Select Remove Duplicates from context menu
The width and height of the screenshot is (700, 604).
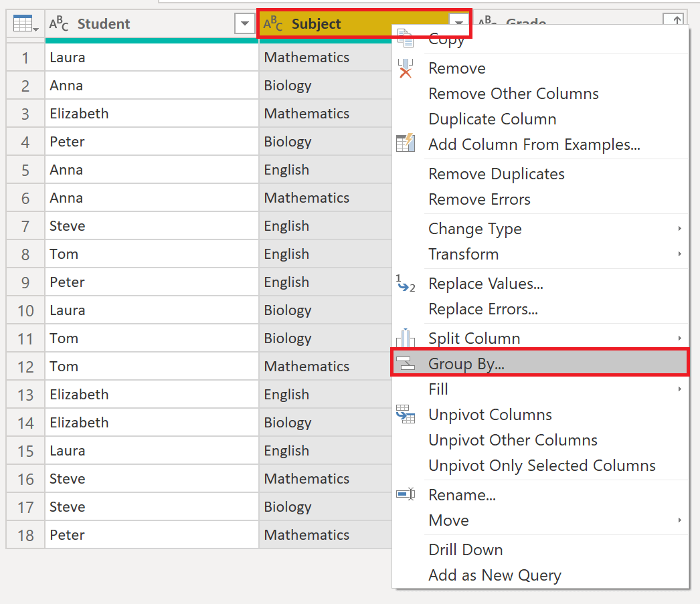(497, 174)
